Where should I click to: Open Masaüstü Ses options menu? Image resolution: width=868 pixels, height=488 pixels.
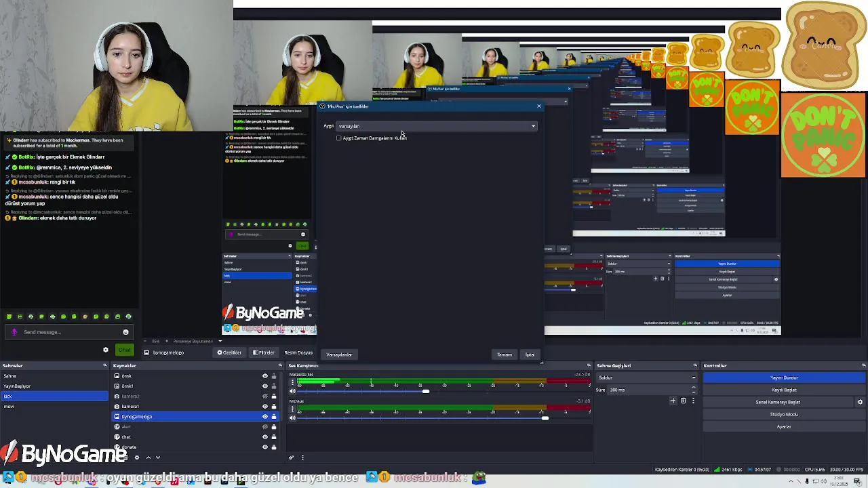pyautogui.click(x=293, y=382)
